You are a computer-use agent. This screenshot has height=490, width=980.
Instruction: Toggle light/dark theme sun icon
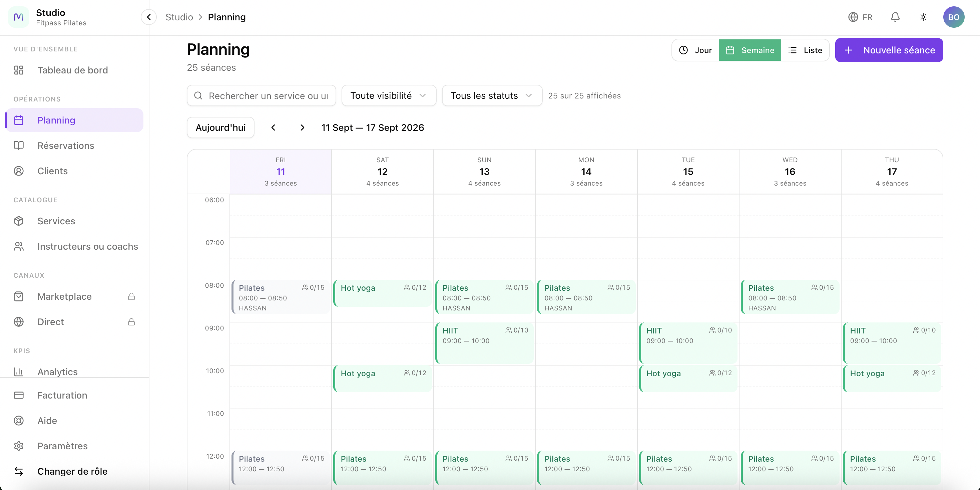pos(923,17)
